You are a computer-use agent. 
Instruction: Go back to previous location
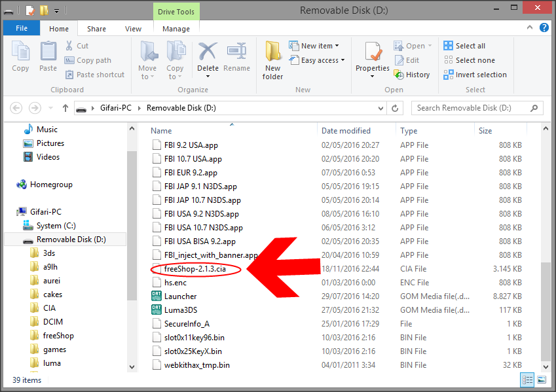(x=16, y=108)
